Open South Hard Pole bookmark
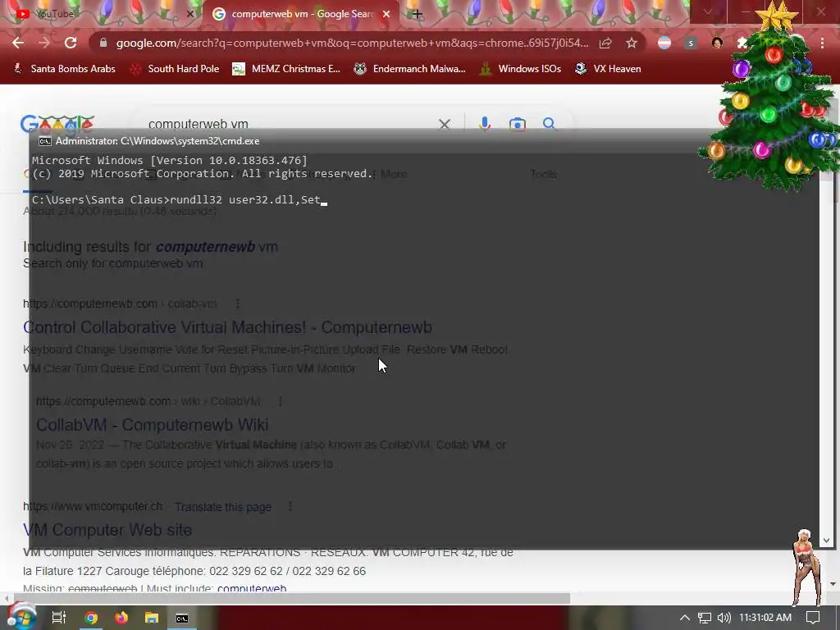 pyautogui.click(x=174, y=69)
